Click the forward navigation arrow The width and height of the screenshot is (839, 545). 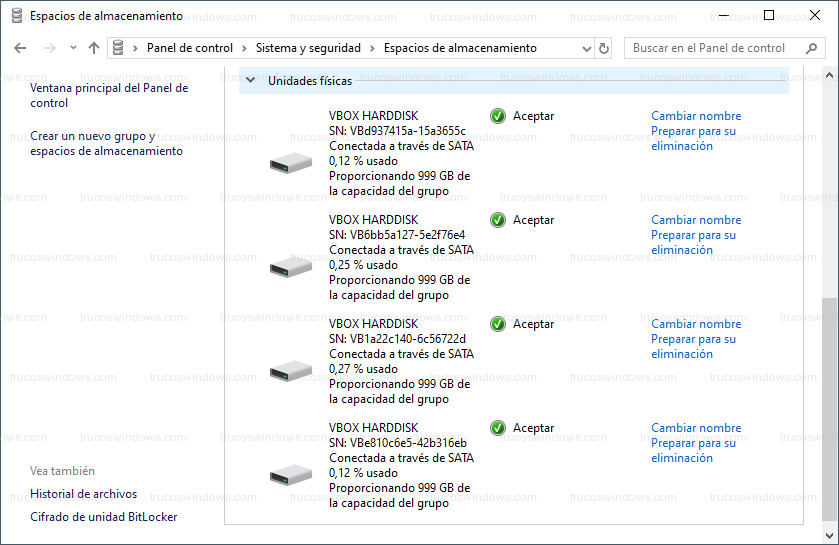coord(50,48)
